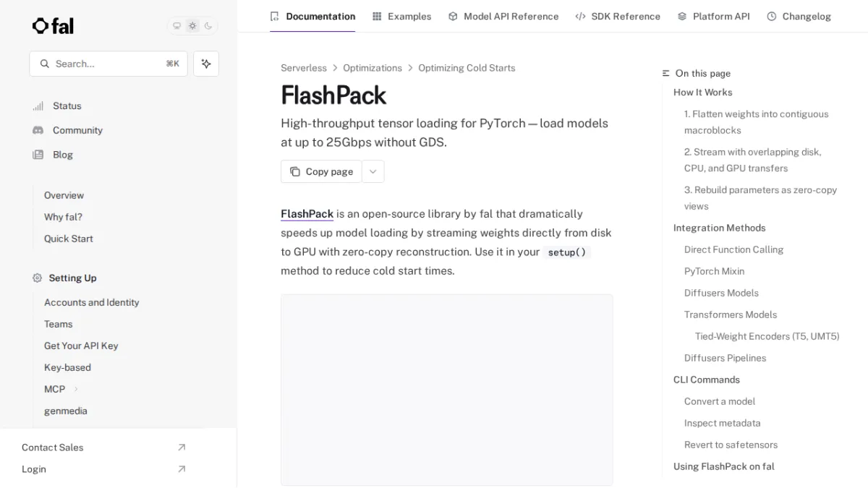Open Key-based page
This screenshot has width=868, height=488.
[x=67, y=367]
